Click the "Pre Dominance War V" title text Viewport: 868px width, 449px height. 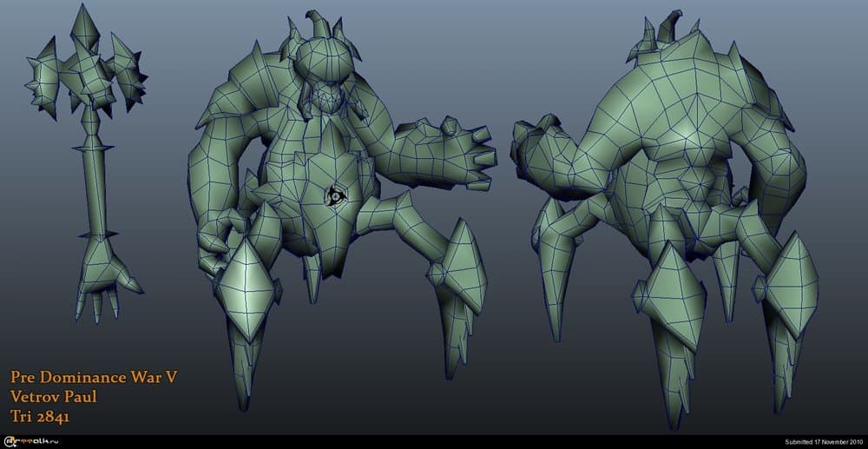point(95,378)
